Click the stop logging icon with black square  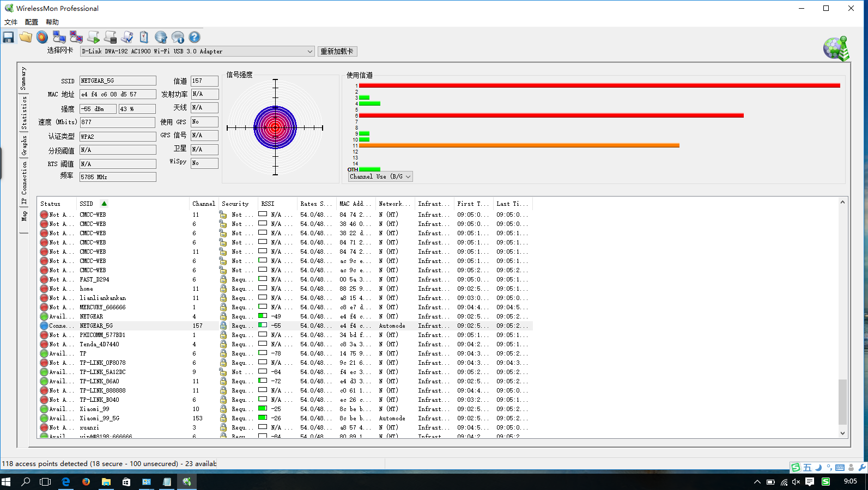[110, 37]
